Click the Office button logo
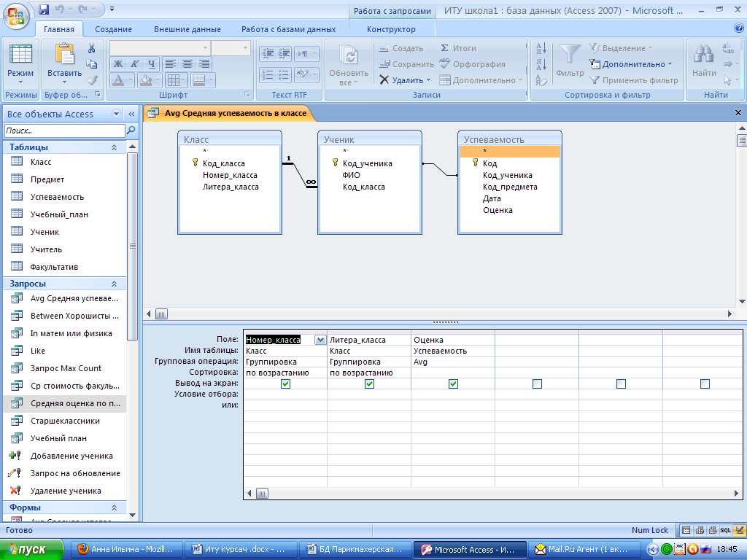The width and height of the screenshot is (747, 560). tap(16, 16)
